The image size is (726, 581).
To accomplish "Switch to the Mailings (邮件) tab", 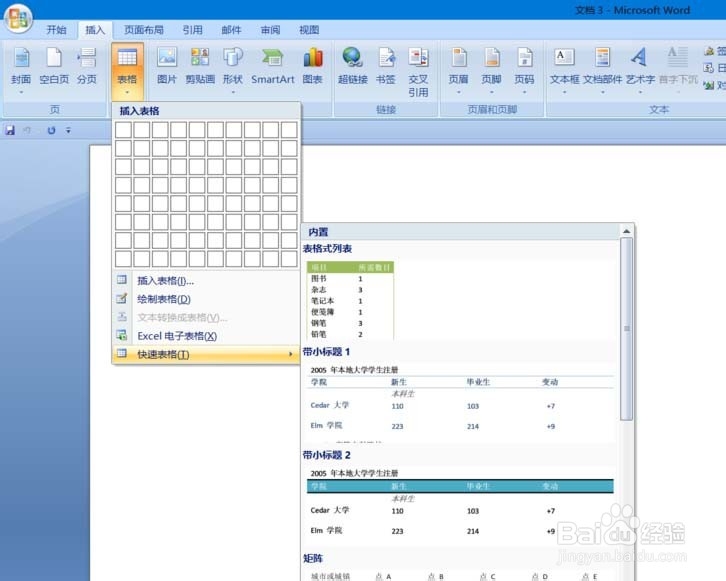I will click(x=232, y=30).
